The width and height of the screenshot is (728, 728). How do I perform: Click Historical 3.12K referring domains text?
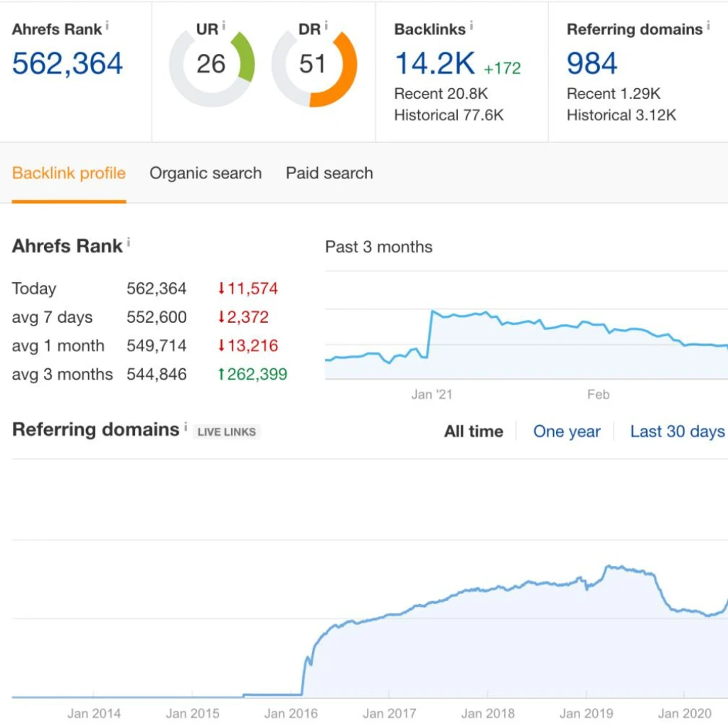(621, 115)
